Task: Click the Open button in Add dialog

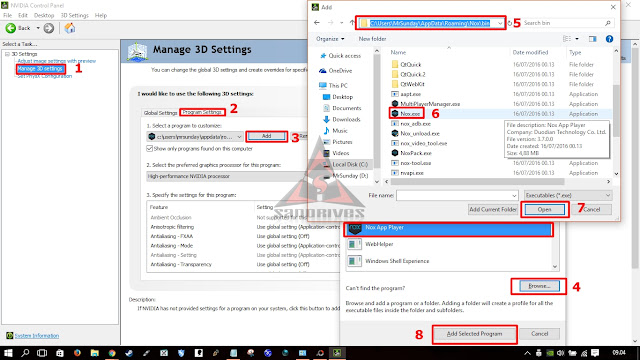Action: point(544,209)
